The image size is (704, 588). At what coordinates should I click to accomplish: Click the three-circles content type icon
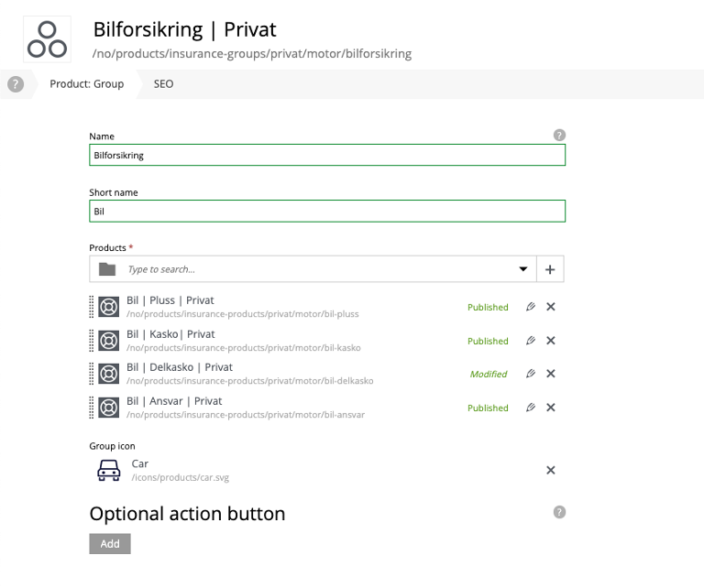[47, 39]
